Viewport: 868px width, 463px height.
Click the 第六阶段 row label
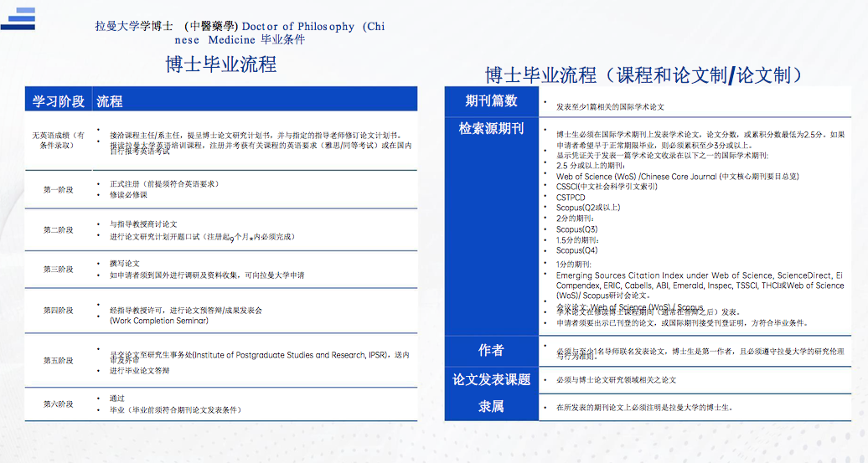pyautogui.click(x=58, y=404)
